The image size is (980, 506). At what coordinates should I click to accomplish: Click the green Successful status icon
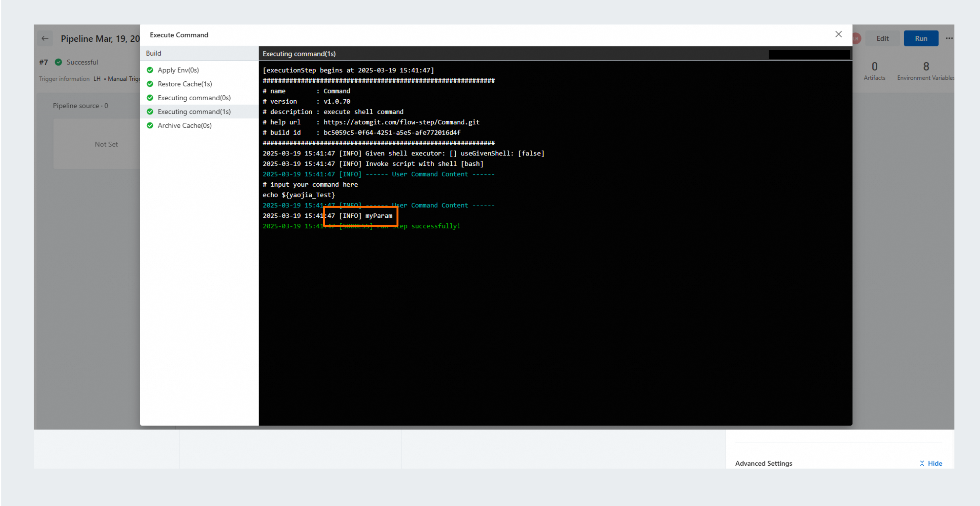pos(58,62)
